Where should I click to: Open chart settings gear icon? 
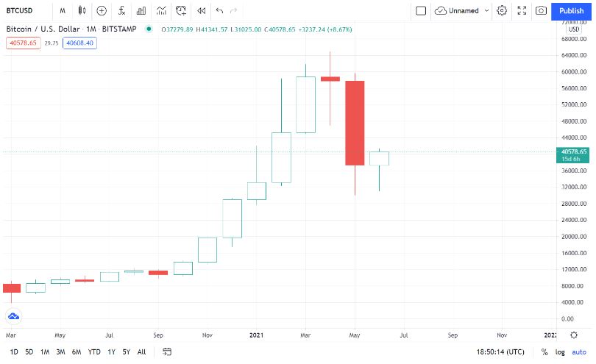[x=503, y=11]
